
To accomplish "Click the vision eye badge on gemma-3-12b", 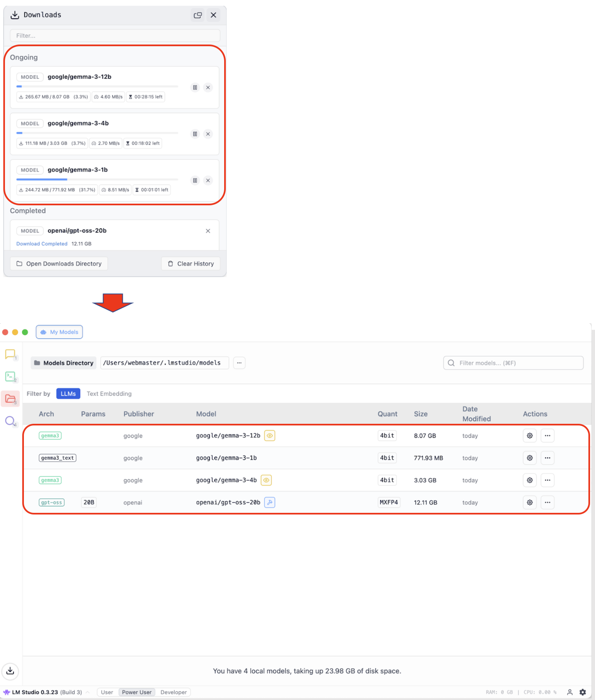I will [270, 436].
